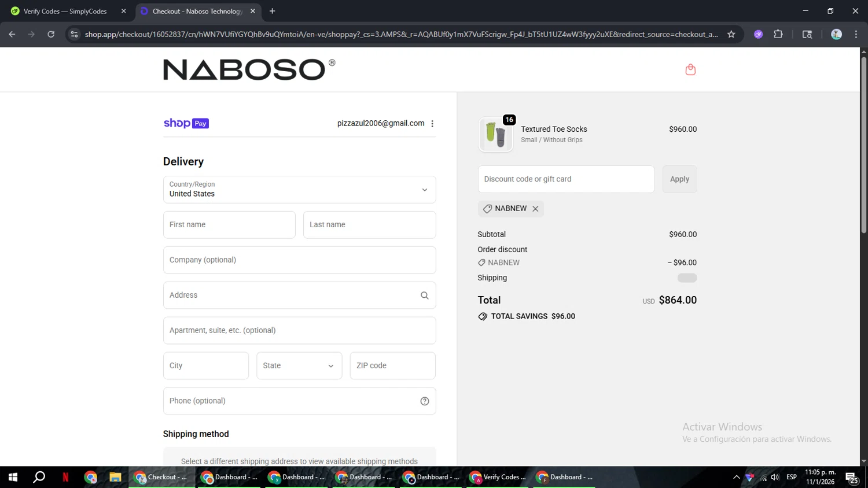The width and height of the screenshot is (868, 488).
Task: Remove the NABNEW discount code chip
Action: coord(535,209)
